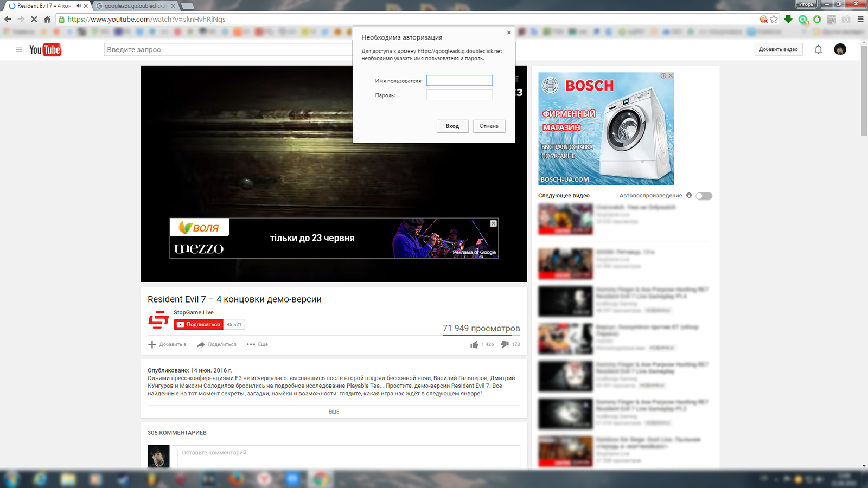
Task: Open the Воля mezzo banner ad
Action: tap(334, 238)
